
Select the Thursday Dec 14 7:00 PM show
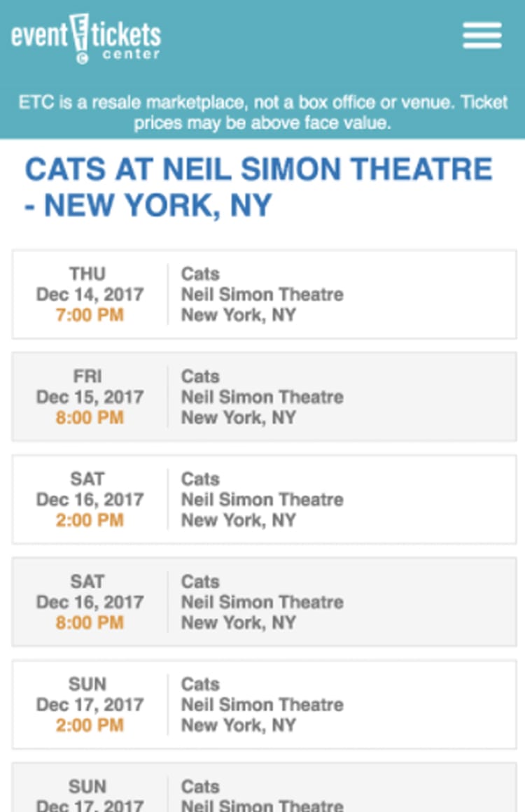264,295
